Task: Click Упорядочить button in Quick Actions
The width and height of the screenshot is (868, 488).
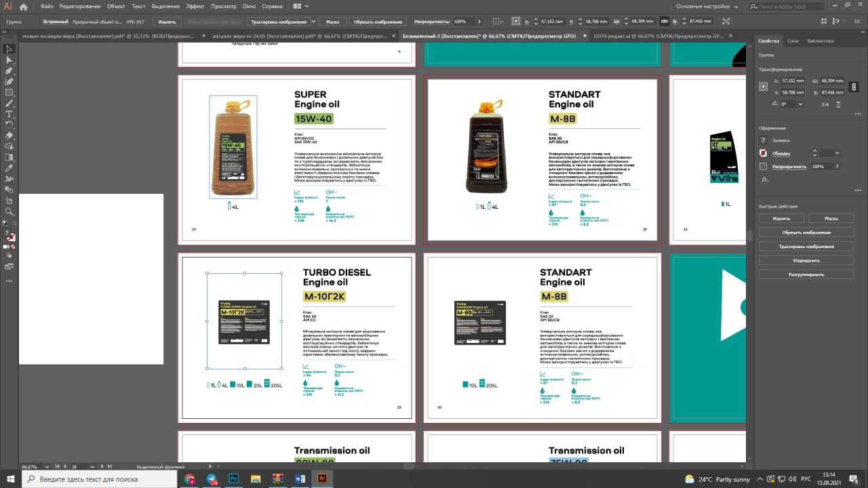Action: click(x=806, y=260)
